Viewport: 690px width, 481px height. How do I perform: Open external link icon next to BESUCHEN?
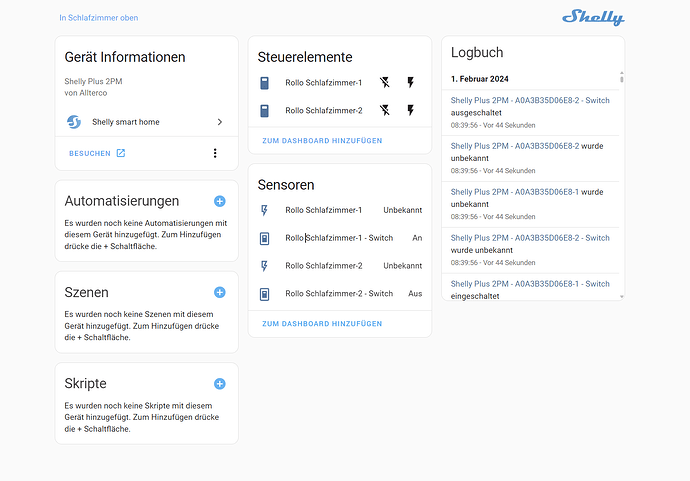pos(121,153)
